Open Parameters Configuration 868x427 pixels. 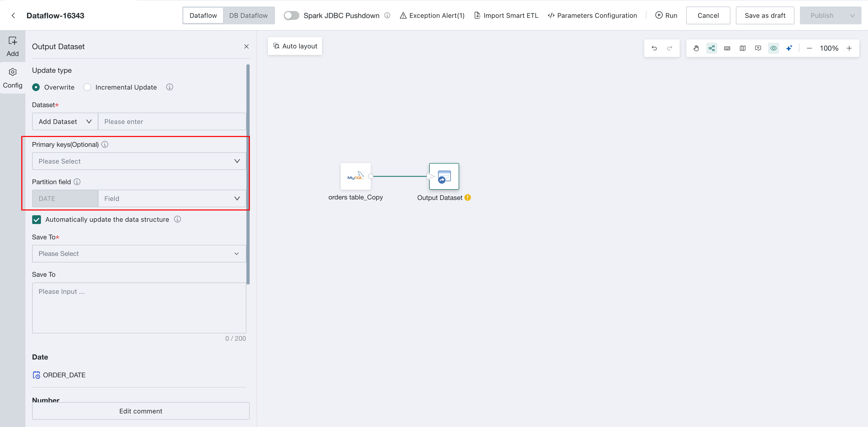(592, 16)
